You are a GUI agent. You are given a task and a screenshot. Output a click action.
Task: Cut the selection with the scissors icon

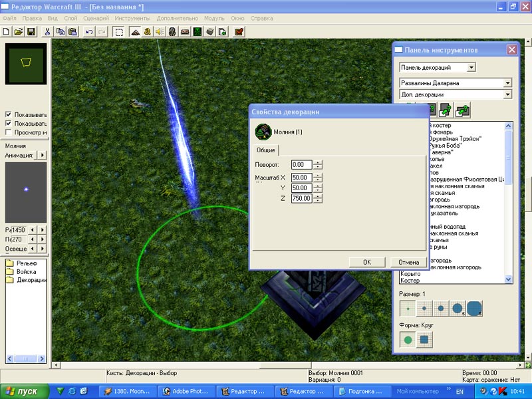coord(47,32)
